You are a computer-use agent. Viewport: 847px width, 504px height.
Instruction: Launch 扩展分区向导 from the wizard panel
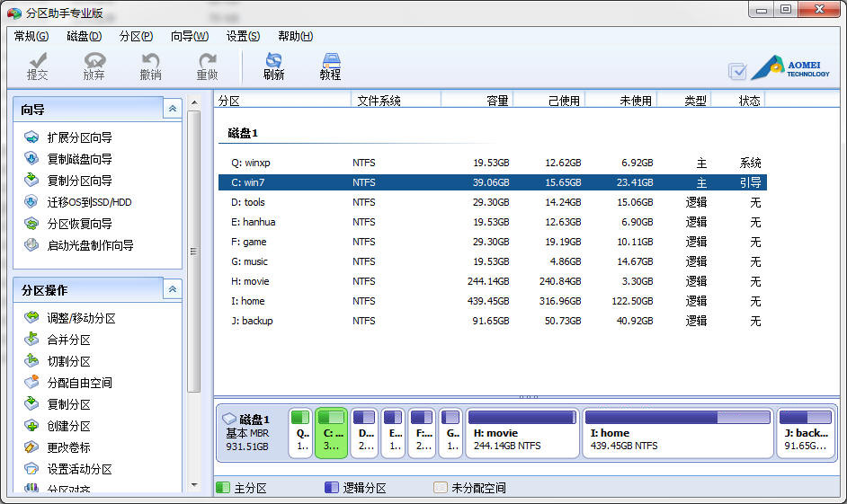pyautogui.click(x=79, y=137)
